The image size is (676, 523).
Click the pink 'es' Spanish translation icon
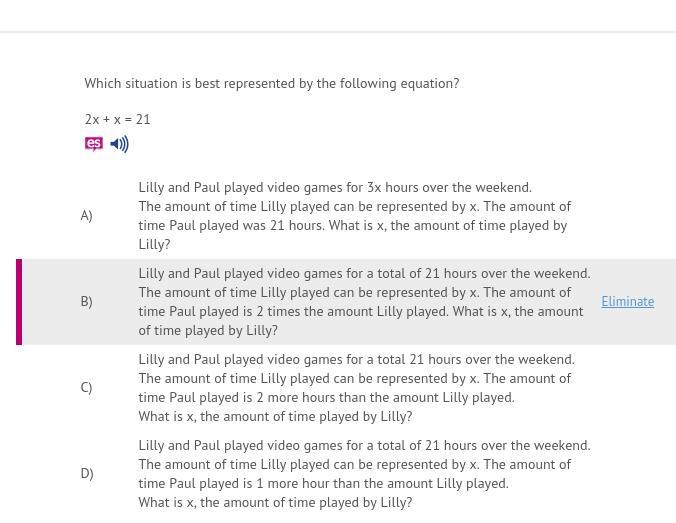pyautogui.click(x=93, y=144)
